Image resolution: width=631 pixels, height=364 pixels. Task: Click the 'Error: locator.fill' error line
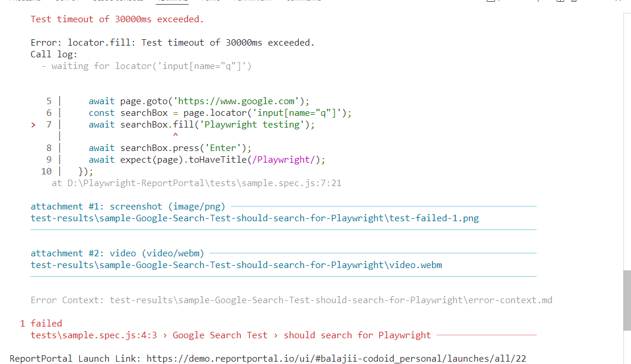pos(172,43)
